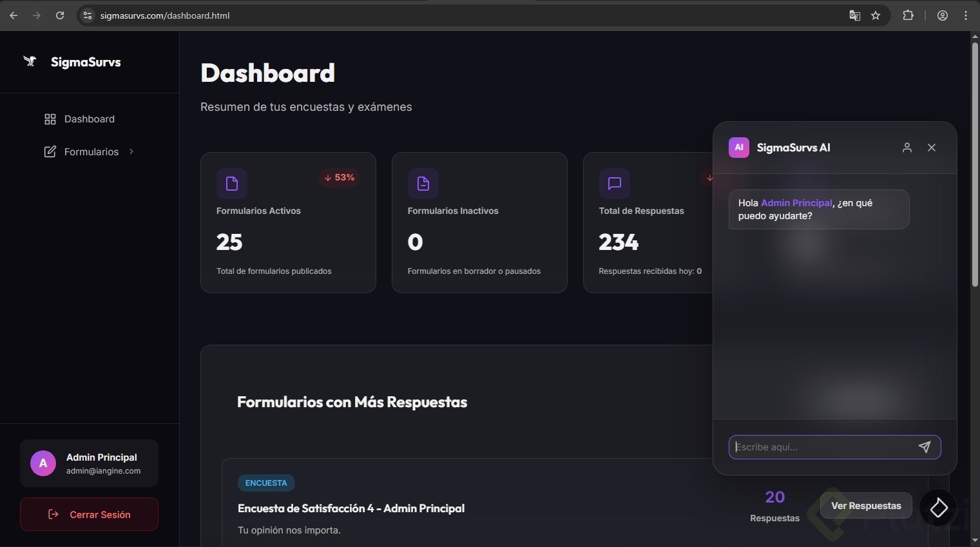The height and width of the screenshot is (547, 980).
Task: Click the Dashboard grid icon in sidebar
Action: click(50, 119)
